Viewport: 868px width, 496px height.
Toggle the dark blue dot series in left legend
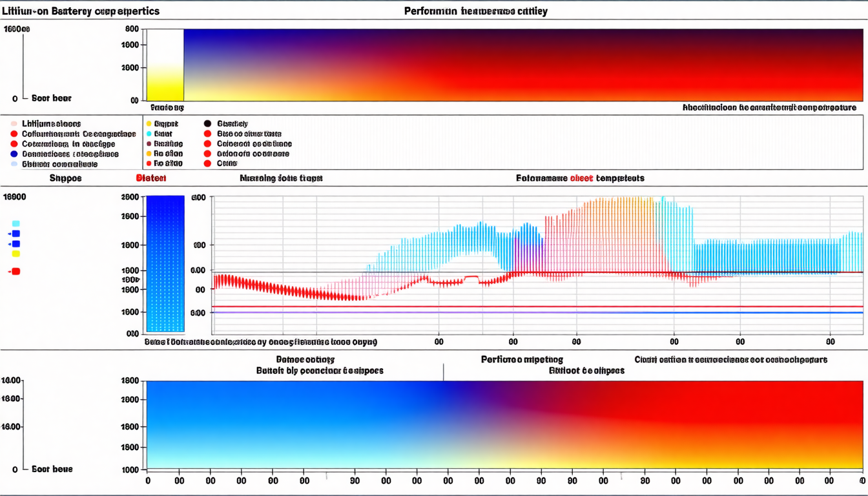14,154
